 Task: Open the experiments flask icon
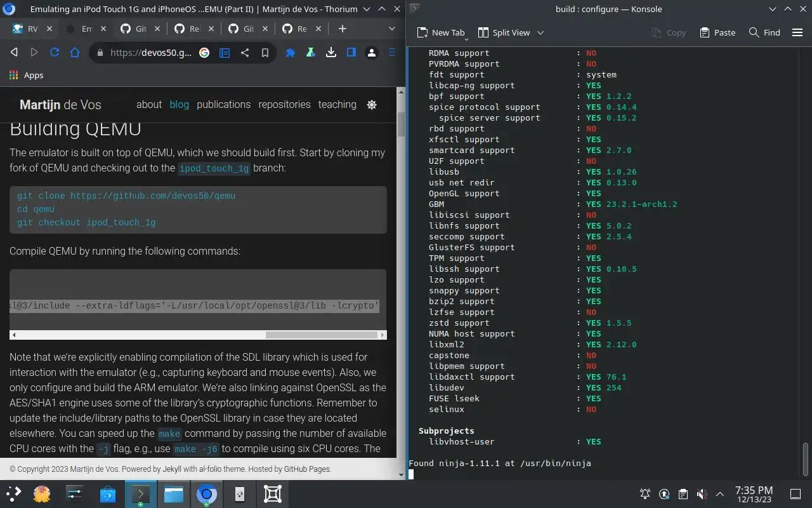pos(311,53)
